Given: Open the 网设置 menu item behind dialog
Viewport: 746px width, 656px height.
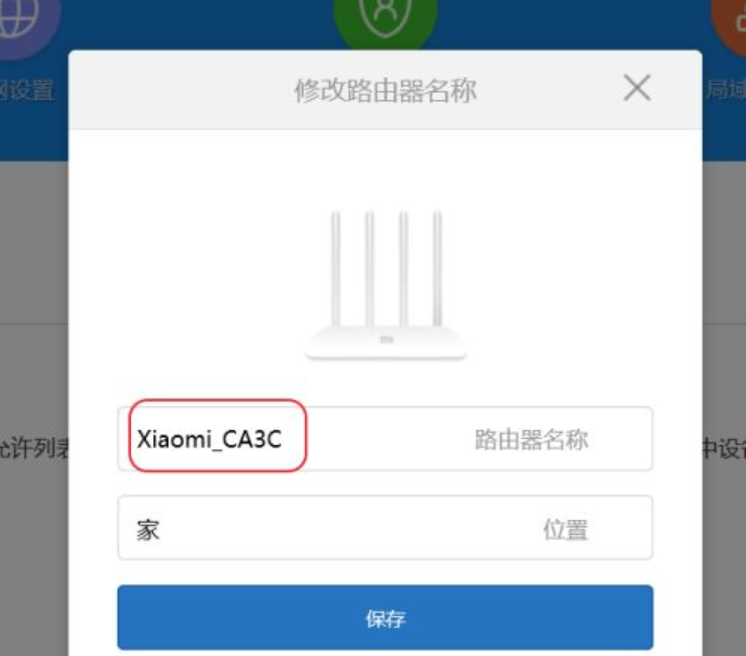Looking at the screenshot, I should 27,90.
